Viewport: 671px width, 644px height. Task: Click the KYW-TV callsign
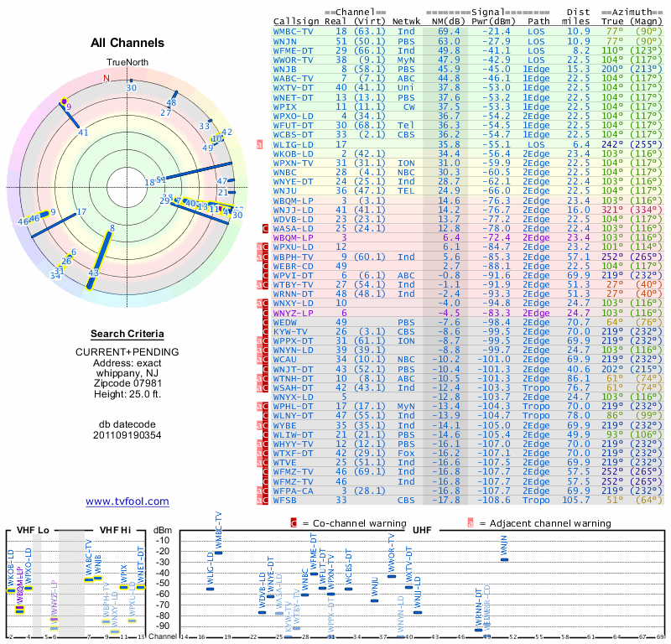coord(290,331)
